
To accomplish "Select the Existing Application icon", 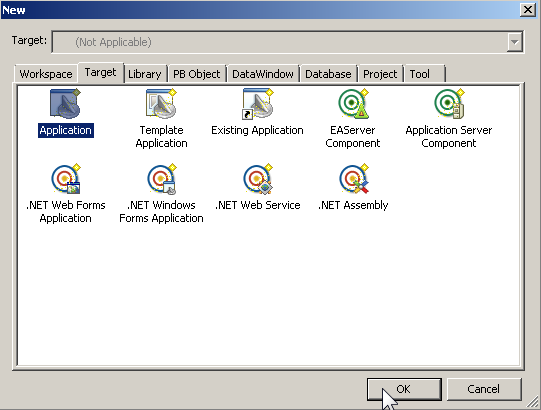I will (258, 104).
